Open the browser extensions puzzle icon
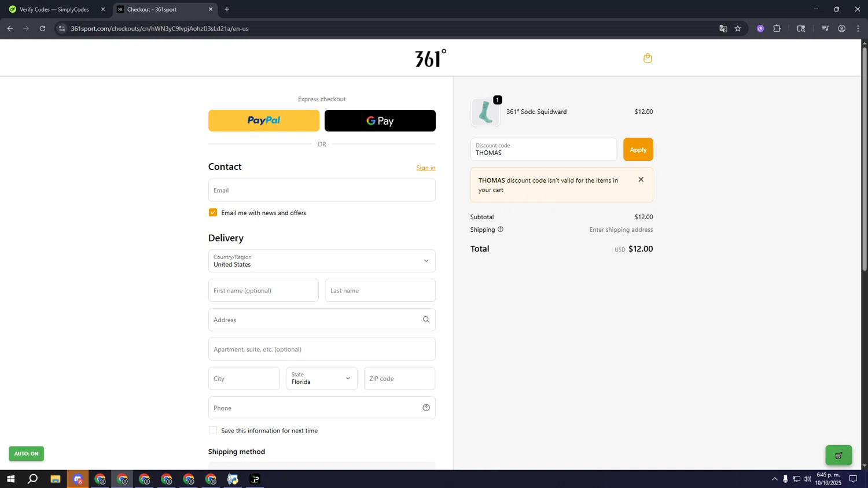 pos(777,28)
